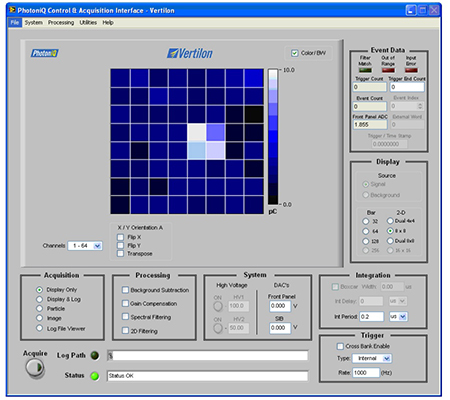Screen dimensions: 450x400
Task: Check the Boxcar checkbox
Action: pyautogui.click(x=335, y=287)
